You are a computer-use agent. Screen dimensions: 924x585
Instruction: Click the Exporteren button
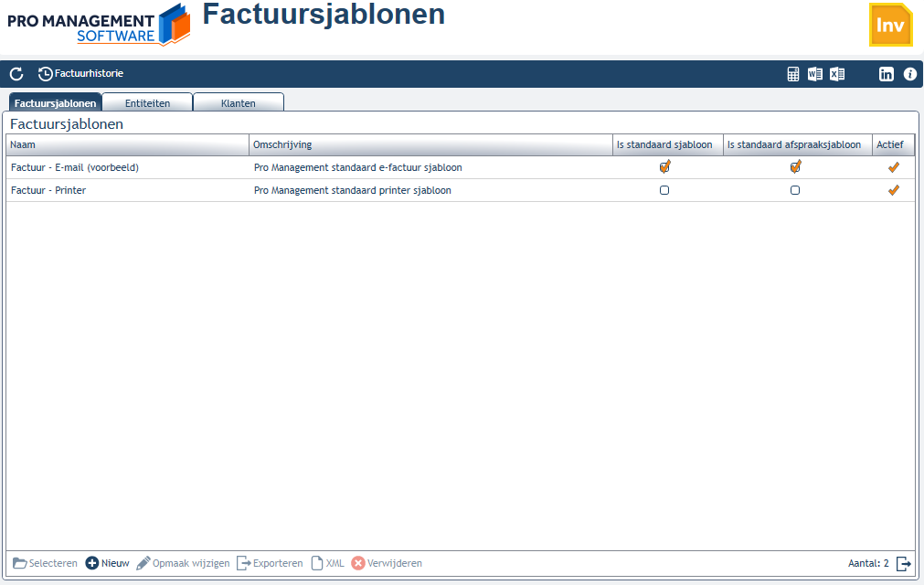(x=270, y=563)
